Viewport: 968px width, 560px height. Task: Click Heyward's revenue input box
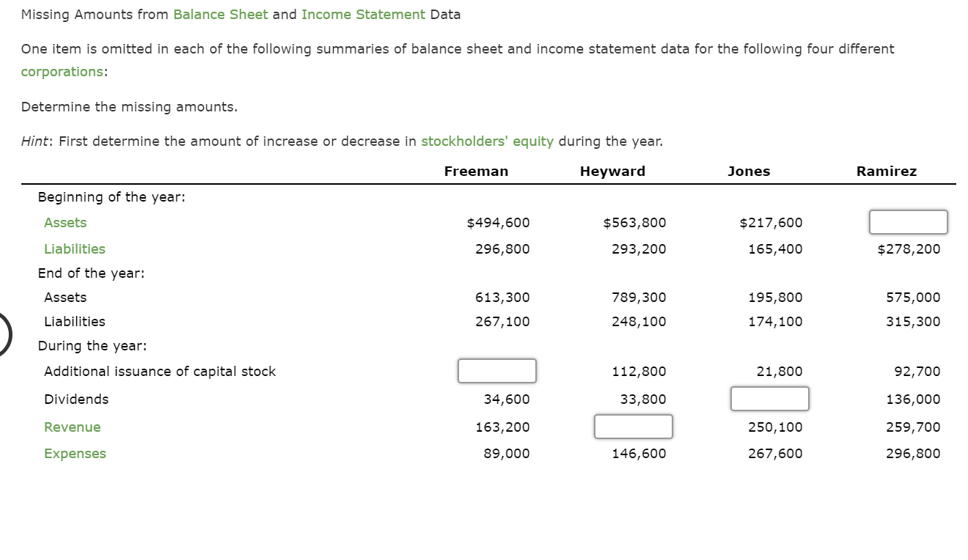click(634, 427)
